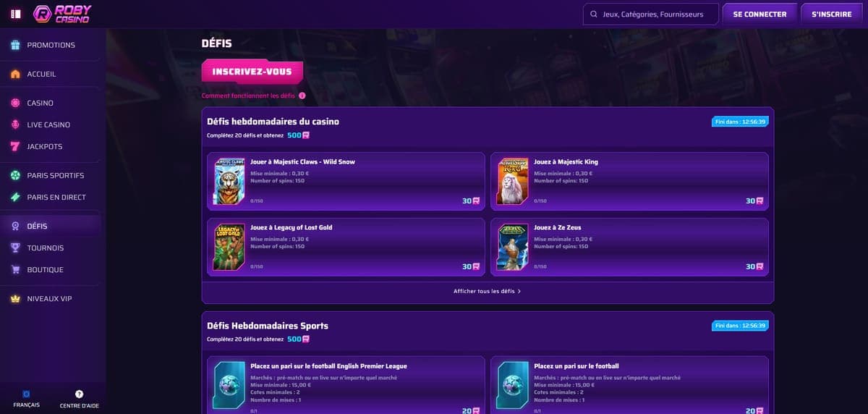Click the reward coin on Ze Zeus card

pos(759,266)
